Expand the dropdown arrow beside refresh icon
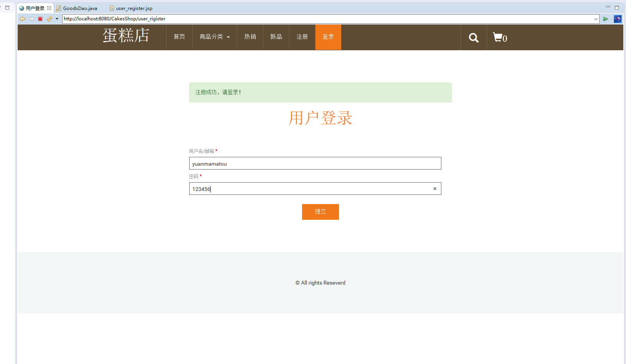Screen dimensions: 626x364 (x=56, y=18)
